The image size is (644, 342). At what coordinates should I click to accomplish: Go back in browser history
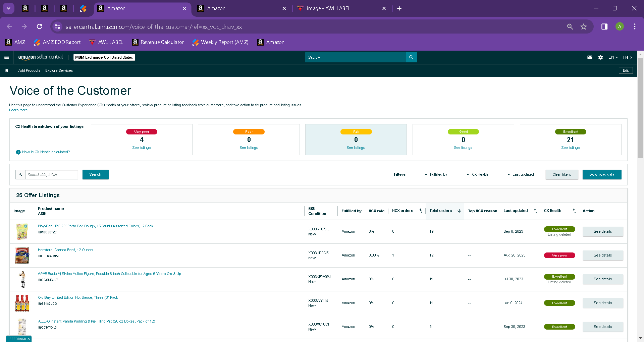[9, 26]
